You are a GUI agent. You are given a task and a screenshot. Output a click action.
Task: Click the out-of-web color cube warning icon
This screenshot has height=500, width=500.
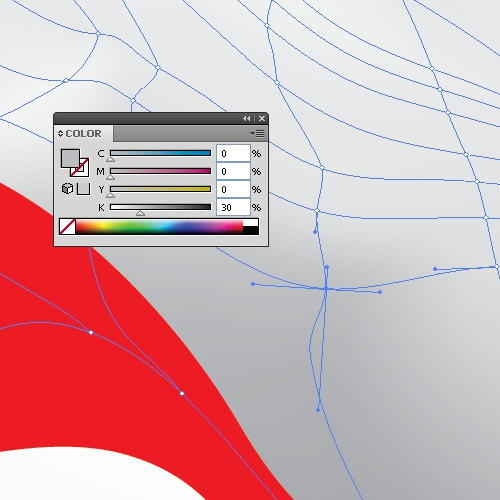tap(67, 189)
